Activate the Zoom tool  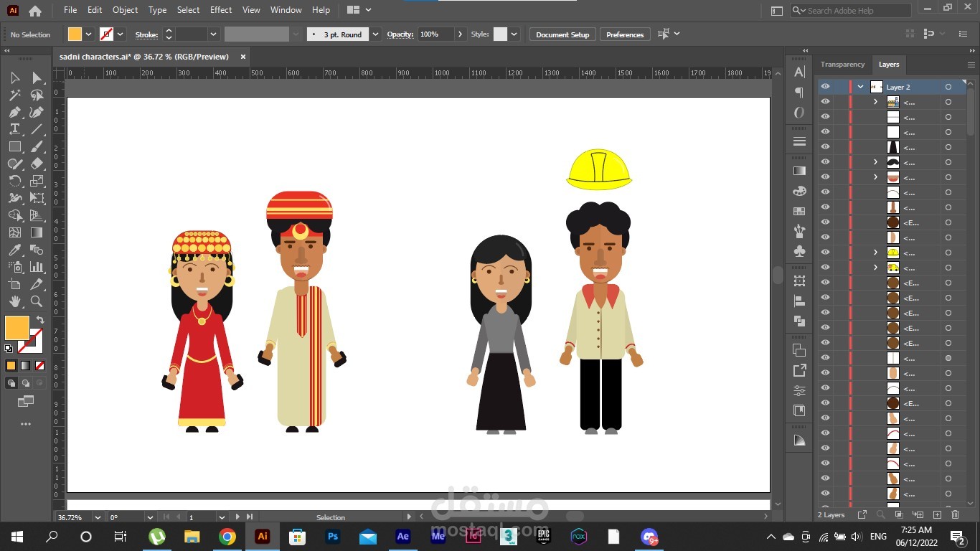point(37,301)
